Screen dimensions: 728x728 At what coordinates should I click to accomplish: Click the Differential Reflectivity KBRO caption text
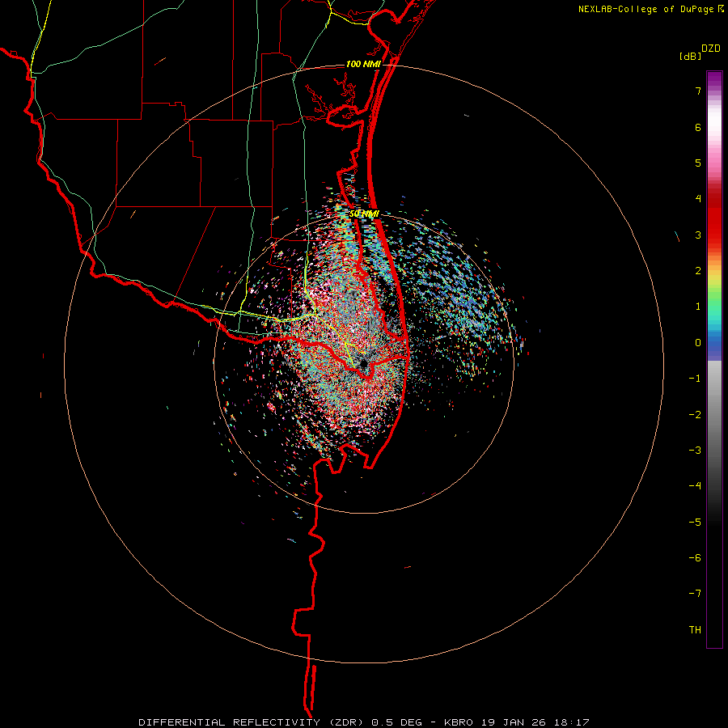tap(364, 722)
